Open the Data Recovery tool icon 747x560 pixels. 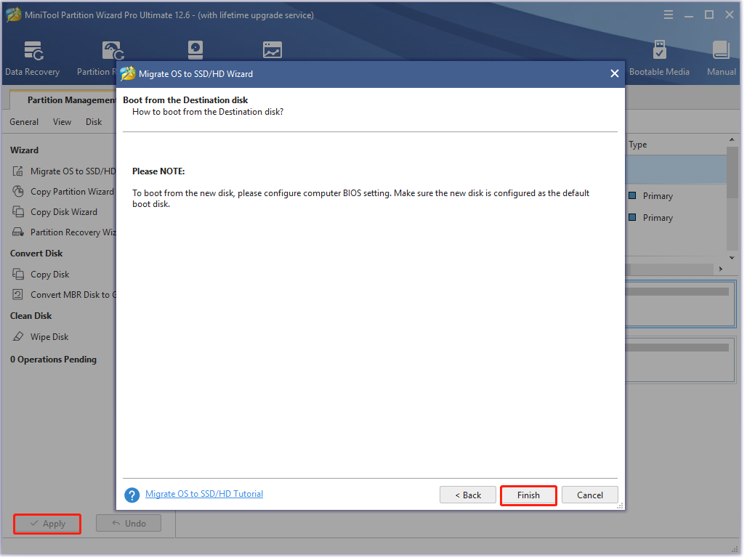33,51
